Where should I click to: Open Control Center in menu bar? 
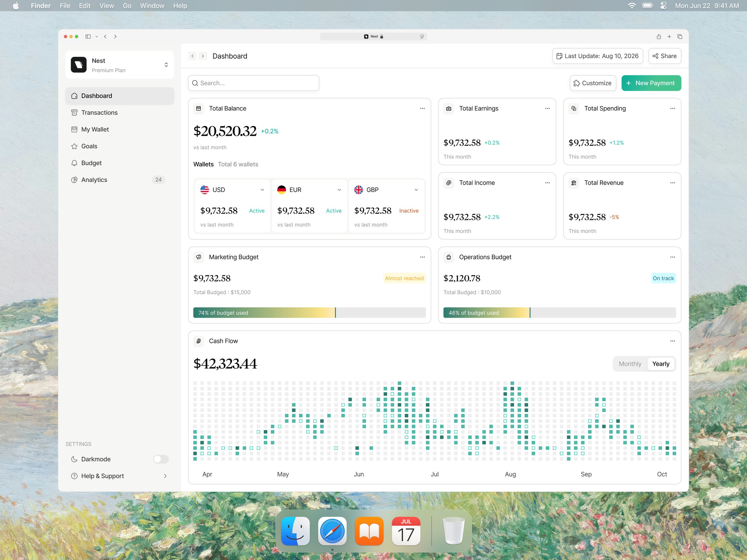pos(663,6)
